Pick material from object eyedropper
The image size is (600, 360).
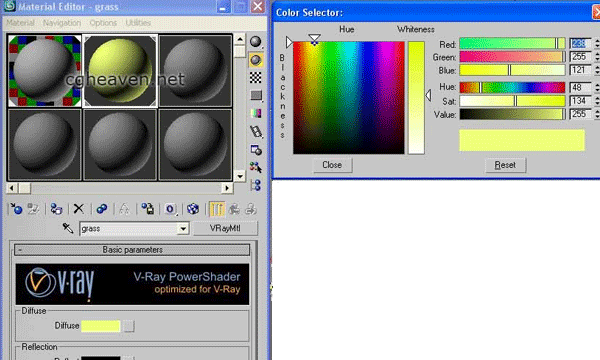click(x=68, y=228)
